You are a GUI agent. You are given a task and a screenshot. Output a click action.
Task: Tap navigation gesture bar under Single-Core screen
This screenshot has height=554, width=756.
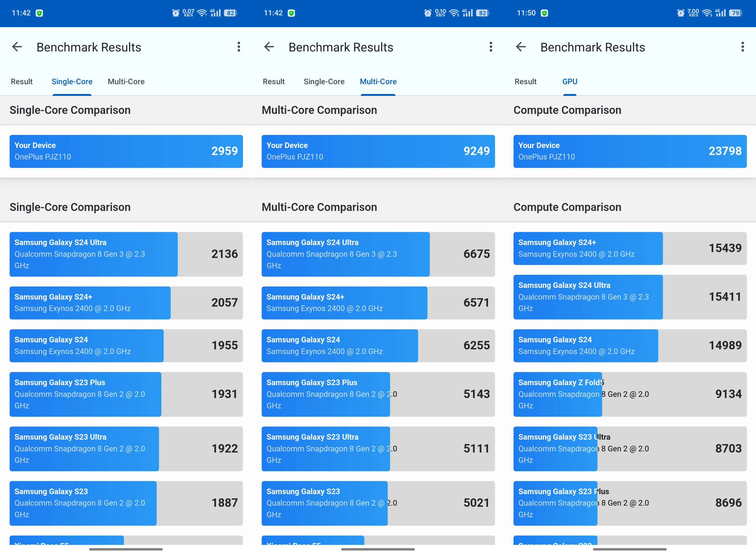coord(126,549)
